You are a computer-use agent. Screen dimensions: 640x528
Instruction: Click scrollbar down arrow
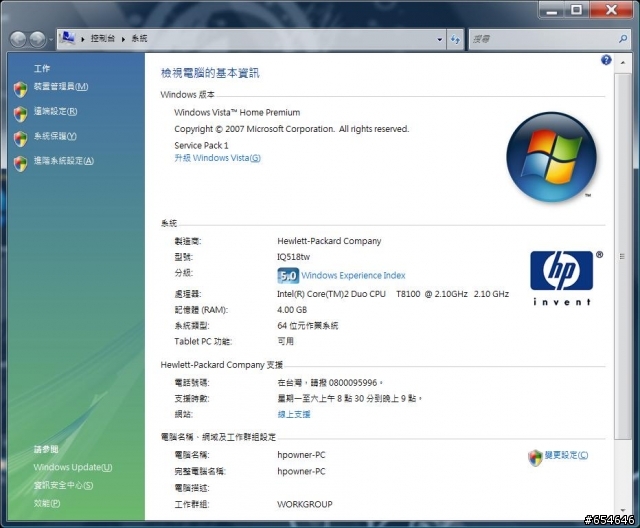[622, 510]
